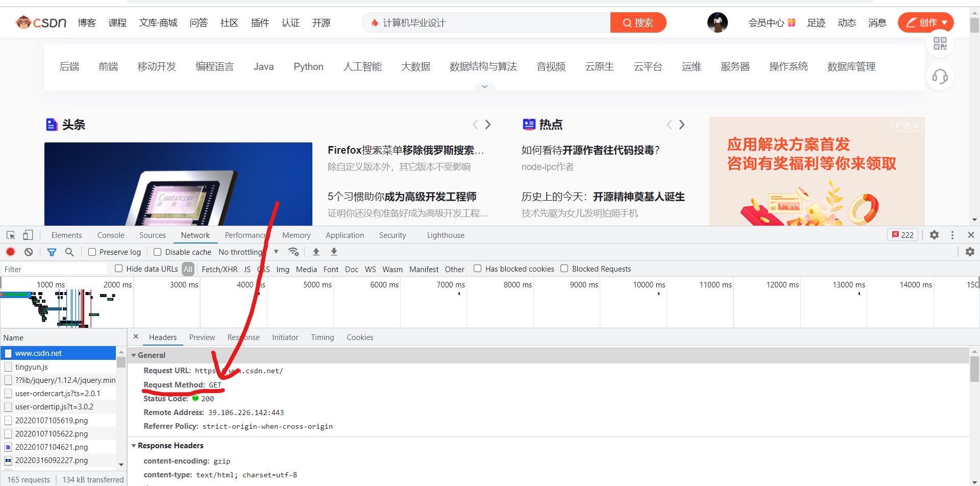Switch to the Sources tab
Viewport: 980px width, 486px height.
153,235
